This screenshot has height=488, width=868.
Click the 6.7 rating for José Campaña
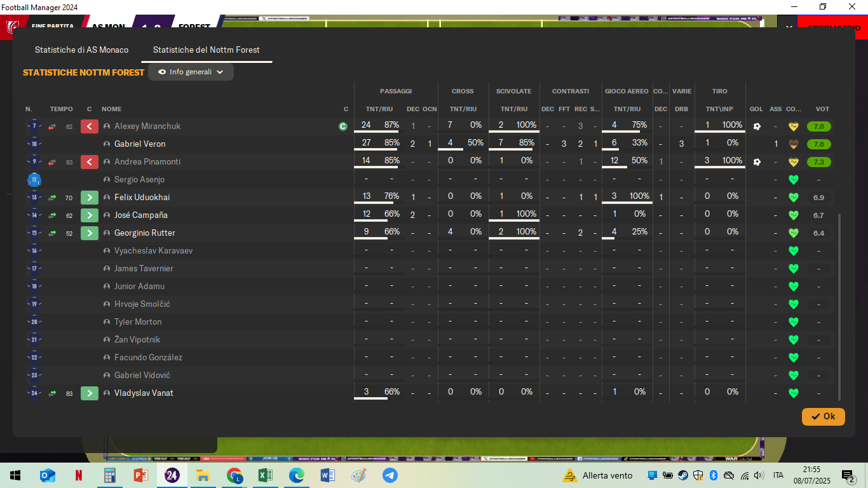pyautogui.click(x=819, y=215)
